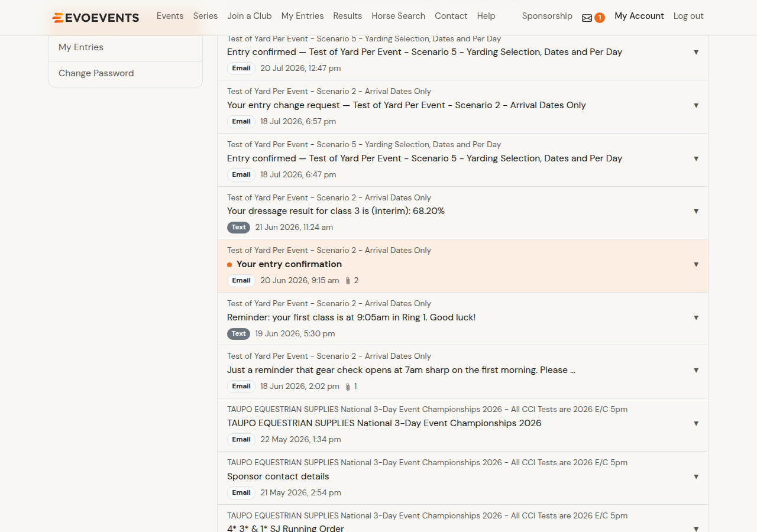Open 4* 3* & 1* SJ Running Order subject
Viewport: 757px width, 532px height.
286,527
